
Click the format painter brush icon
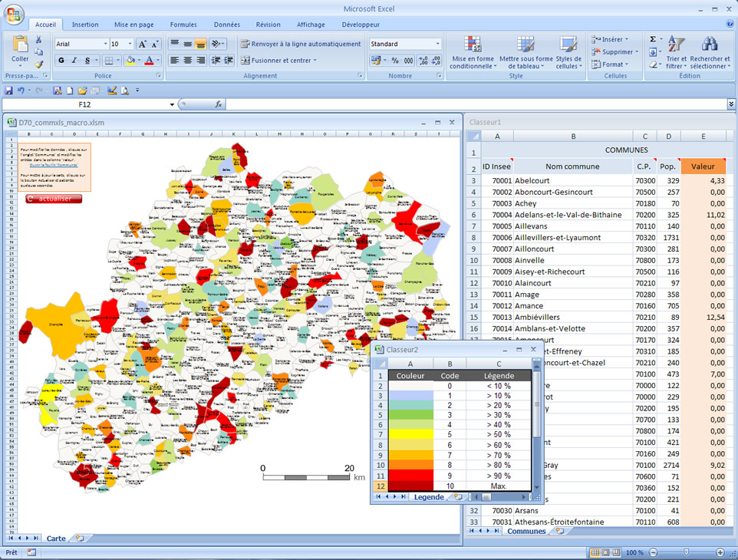click(38, 64)
